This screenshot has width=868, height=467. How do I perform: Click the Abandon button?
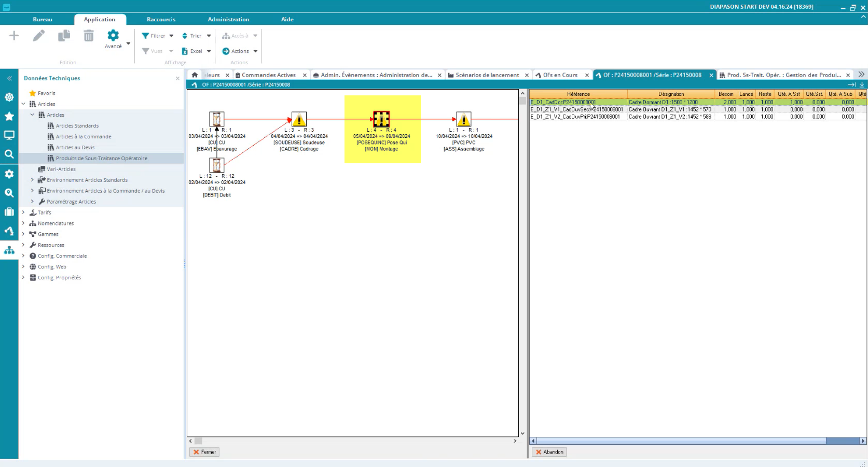click(549, 452)
